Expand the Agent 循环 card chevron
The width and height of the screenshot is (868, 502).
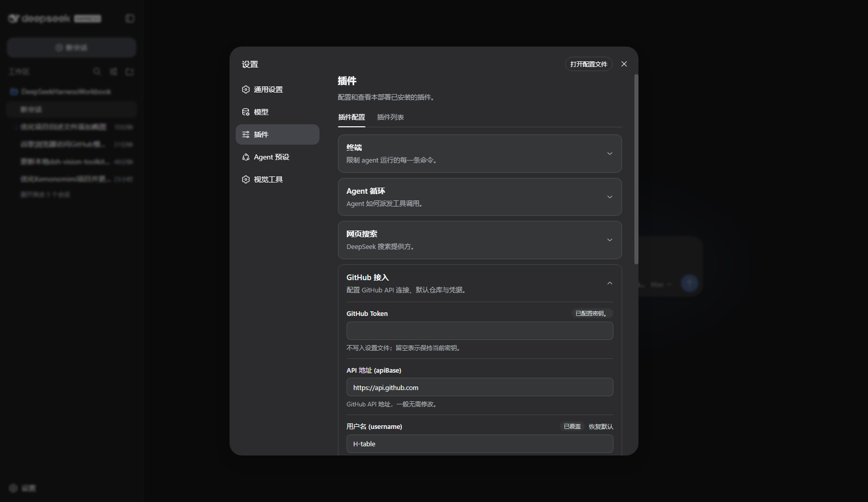[x=609, y=197]
